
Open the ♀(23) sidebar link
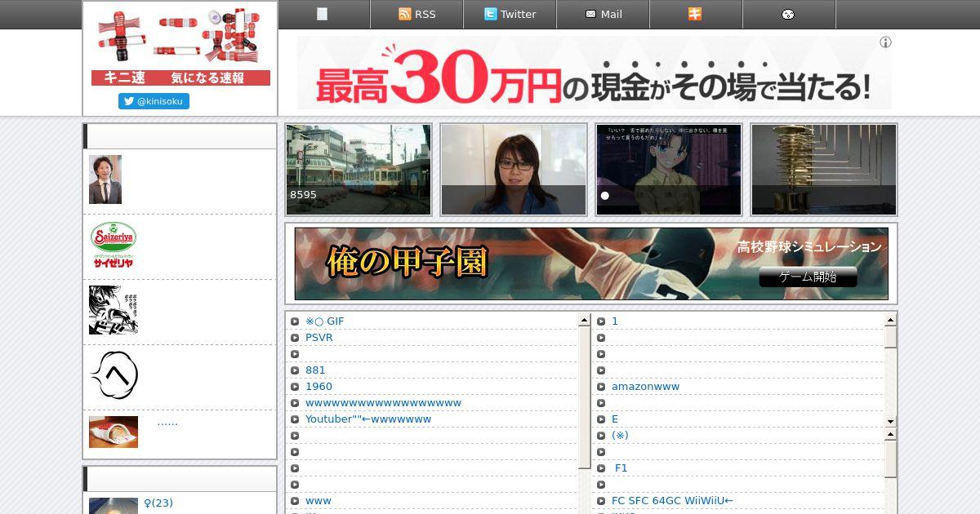coord(158,503)
